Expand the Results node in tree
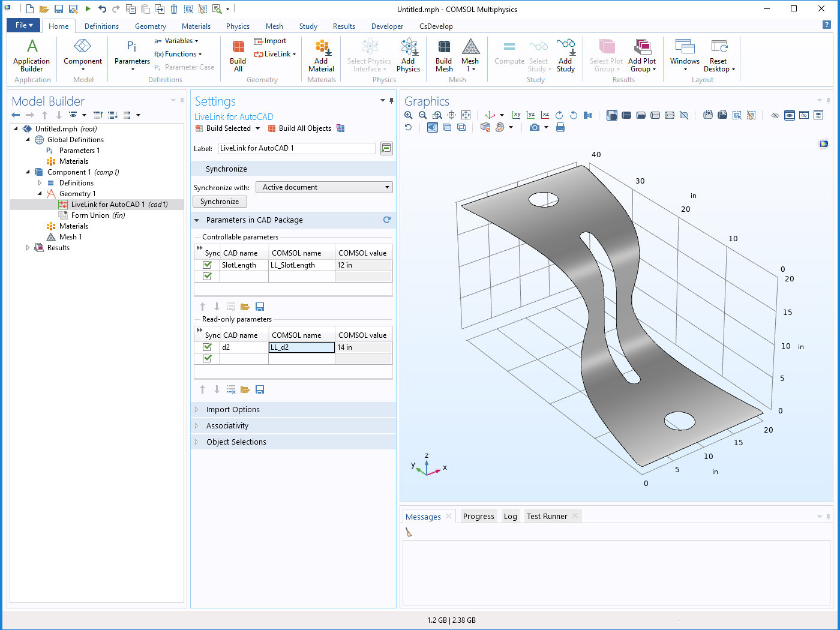This screenshot has width=840, height=630. click(x=28, y=248)
